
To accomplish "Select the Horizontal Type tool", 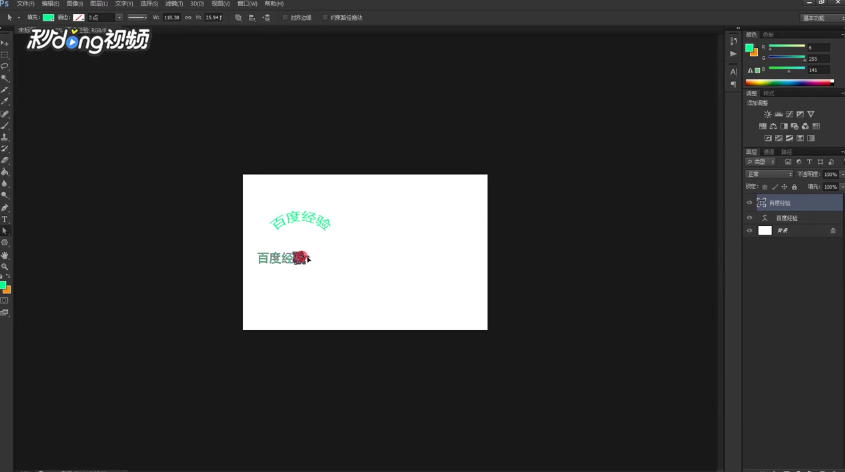I will tap(5, 219).
